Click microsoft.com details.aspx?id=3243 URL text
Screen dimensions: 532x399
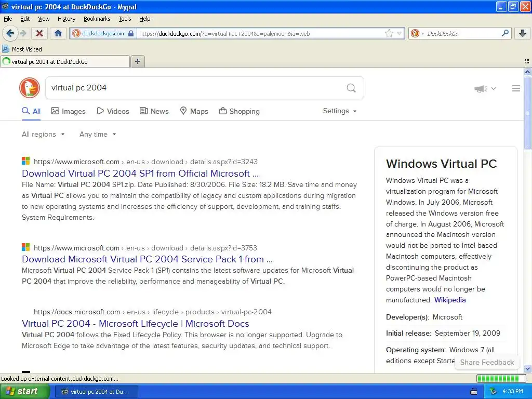(145, 162)
